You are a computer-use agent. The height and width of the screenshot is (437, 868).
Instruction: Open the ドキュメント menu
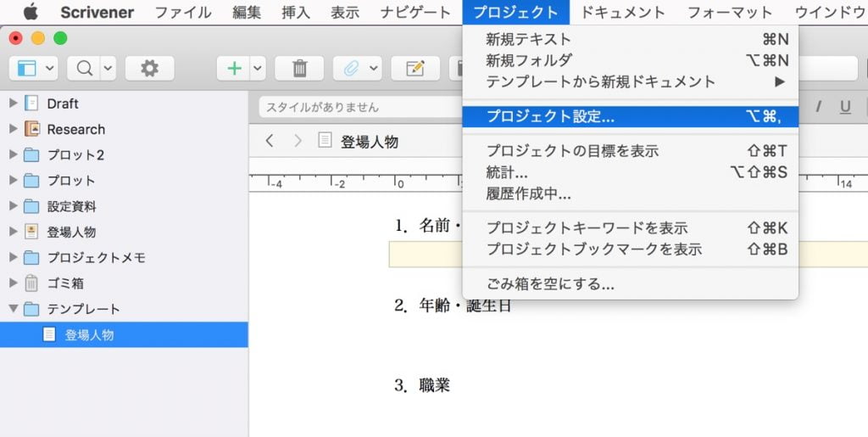point(622,12)
